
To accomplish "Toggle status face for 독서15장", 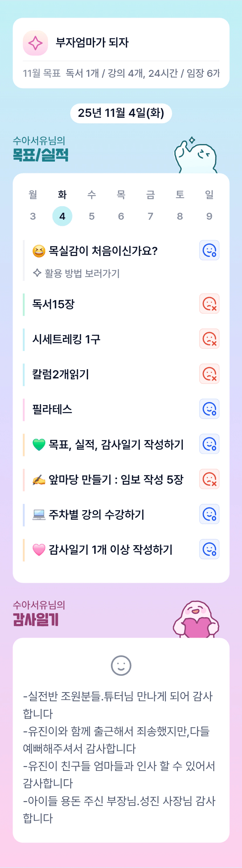I will point(209,304).
